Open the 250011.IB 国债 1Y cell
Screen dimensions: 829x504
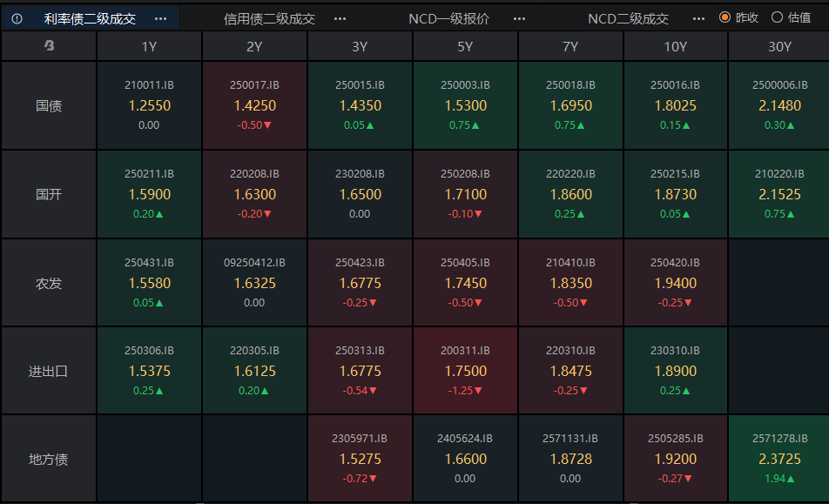(x=149, y=105)
